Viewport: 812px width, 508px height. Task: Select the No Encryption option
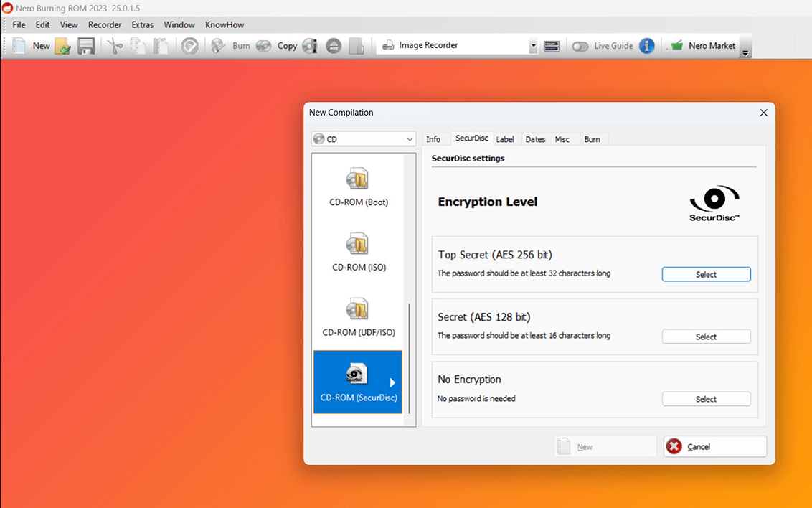coord(706,399)
